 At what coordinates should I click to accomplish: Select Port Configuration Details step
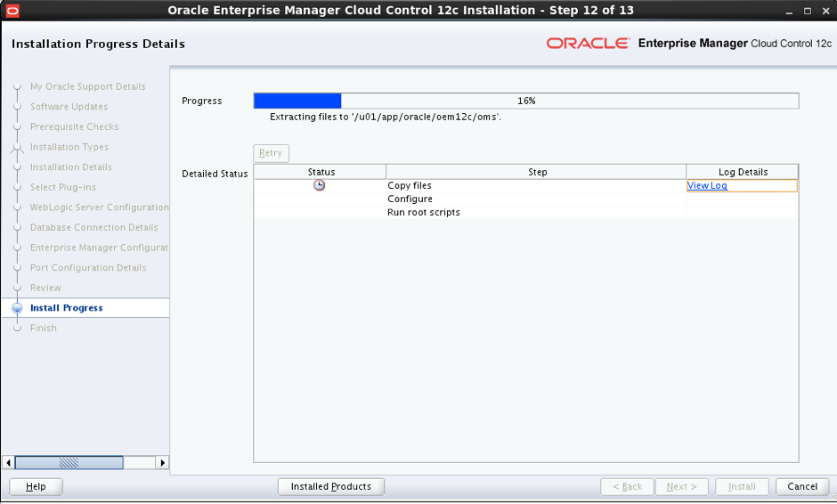[x=88, y=268]
